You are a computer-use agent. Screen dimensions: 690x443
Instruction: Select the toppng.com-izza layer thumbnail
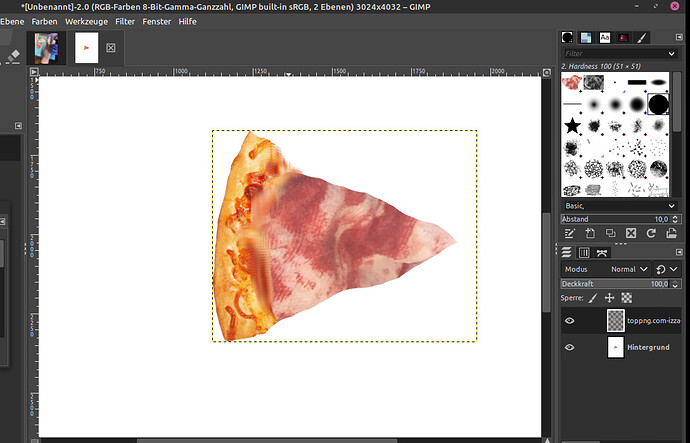616,320
